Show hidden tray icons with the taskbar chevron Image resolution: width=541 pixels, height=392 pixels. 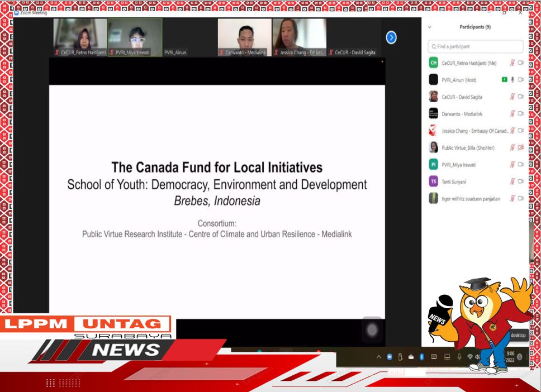click(x=378, y=357)
